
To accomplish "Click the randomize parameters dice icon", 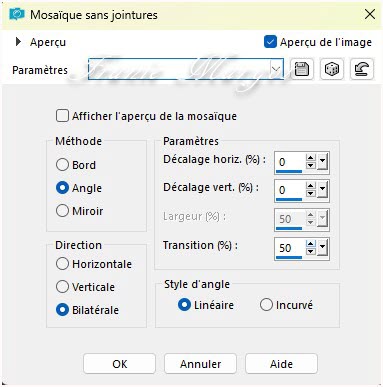I will (332, 69).
